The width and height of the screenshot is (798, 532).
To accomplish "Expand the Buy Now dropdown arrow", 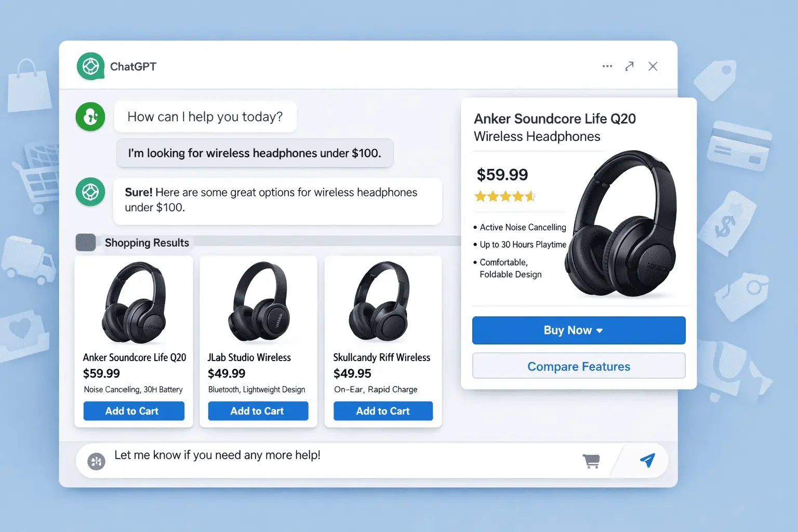I will [600, 330].
